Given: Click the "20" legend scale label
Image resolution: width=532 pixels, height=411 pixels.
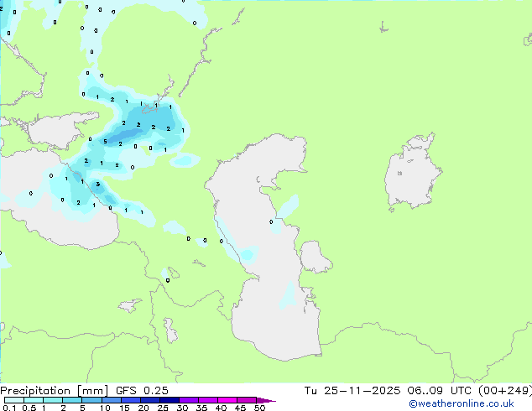Looking at the screenshot, I should coord(143,408).
